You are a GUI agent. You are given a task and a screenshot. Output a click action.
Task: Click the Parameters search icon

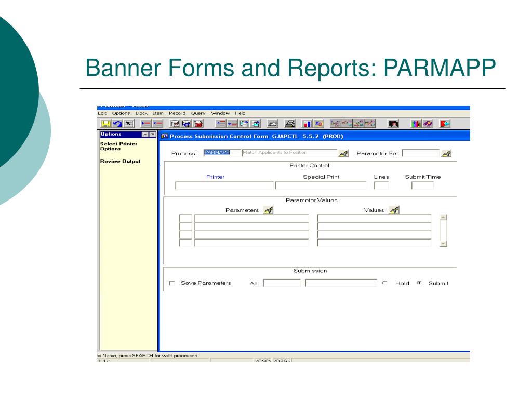[269, 210]
